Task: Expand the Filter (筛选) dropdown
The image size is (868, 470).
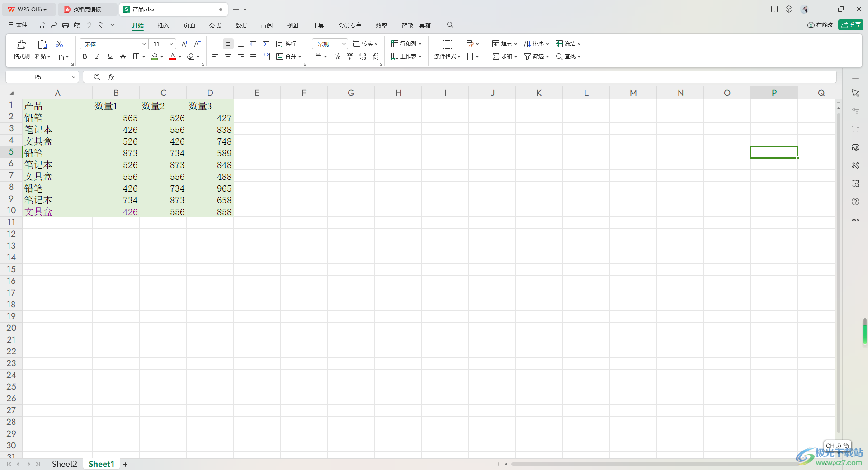Action: 547,57
